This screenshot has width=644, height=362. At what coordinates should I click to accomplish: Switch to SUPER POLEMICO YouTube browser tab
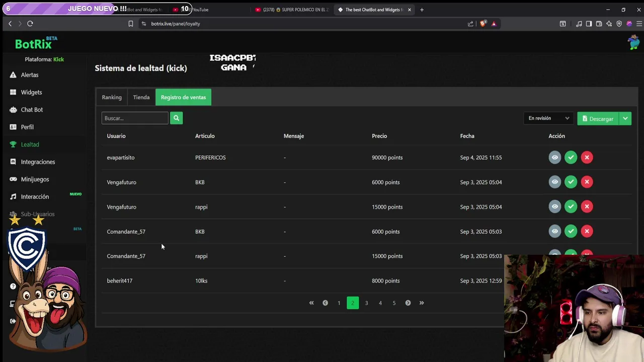292,10
